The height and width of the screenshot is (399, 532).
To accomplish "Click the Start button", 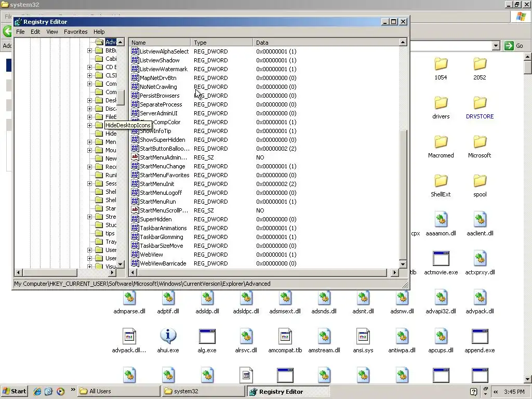I will coord(14,391).
